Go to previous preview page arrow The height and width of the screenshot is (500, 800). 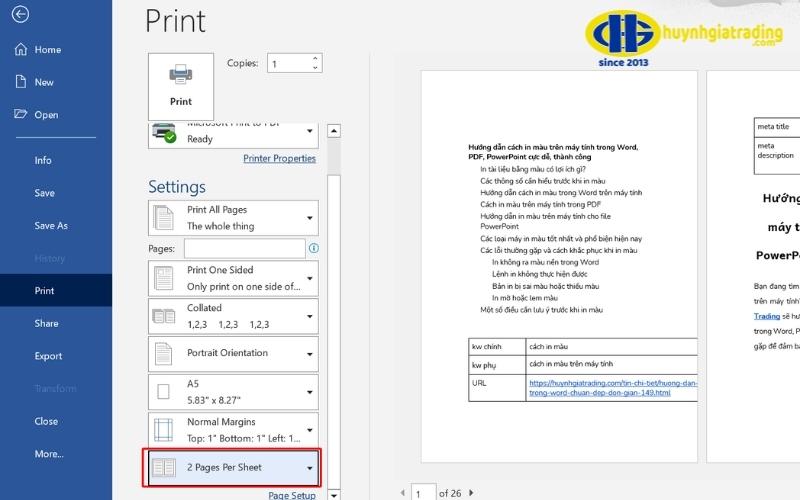tap(403, 492)
